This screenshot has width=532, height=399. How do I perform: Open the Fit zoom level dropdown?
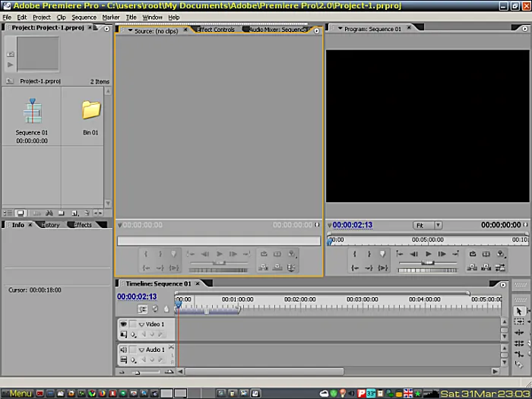(x=427, y=225)
